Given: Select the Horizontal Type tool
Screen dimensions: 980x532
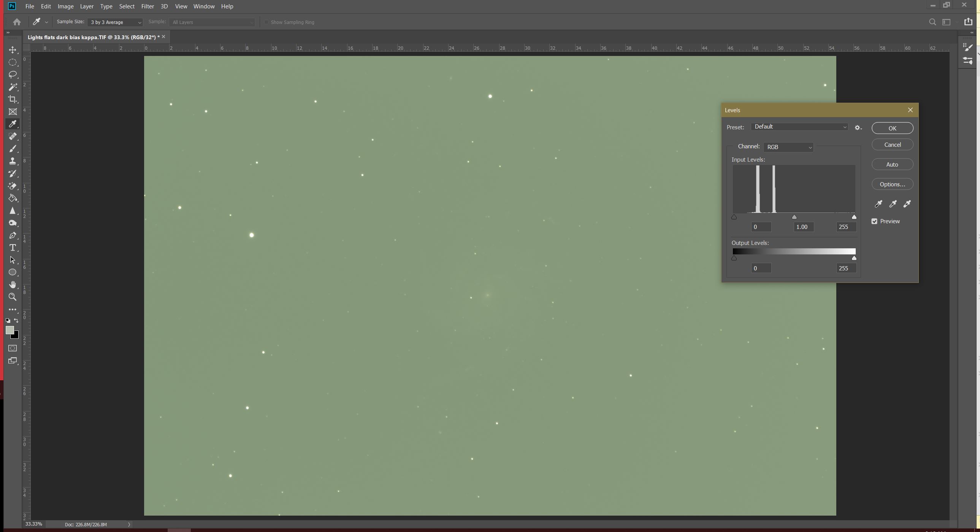Looking at the screenshot, I should (x=13, y=248).
